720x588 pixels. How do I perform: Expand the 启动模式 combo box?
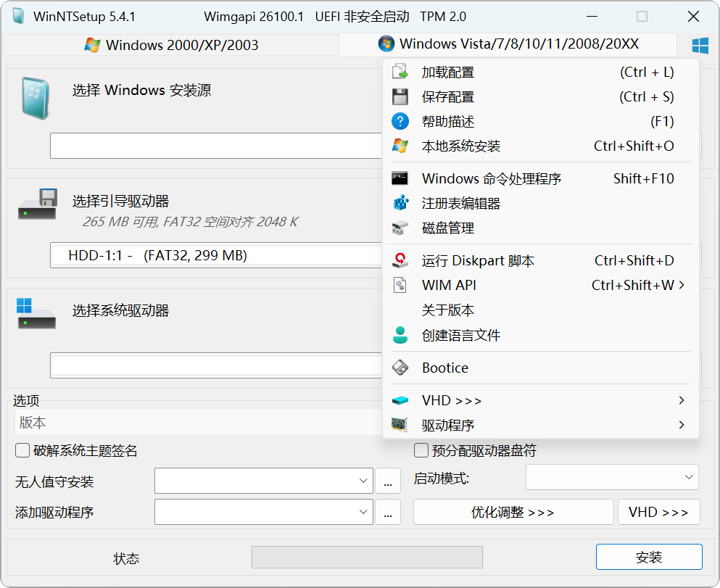click(612, 477)
